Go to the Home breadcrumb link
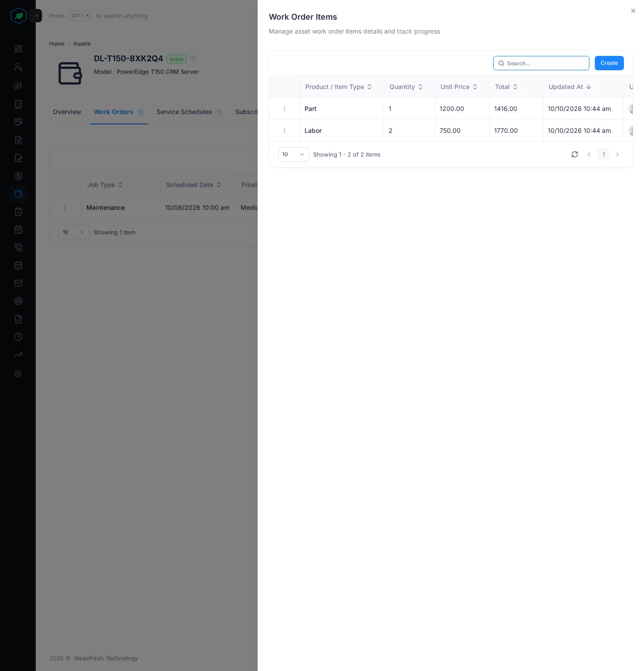Screen dimensions: 644x671 click(57, 44)
